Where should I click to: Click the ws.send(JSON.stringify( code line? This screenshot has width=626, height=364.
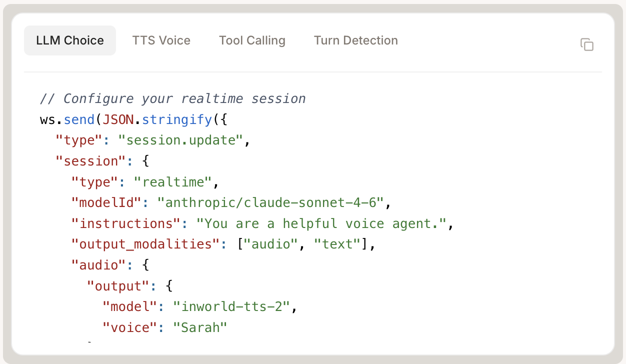point(134,119)
